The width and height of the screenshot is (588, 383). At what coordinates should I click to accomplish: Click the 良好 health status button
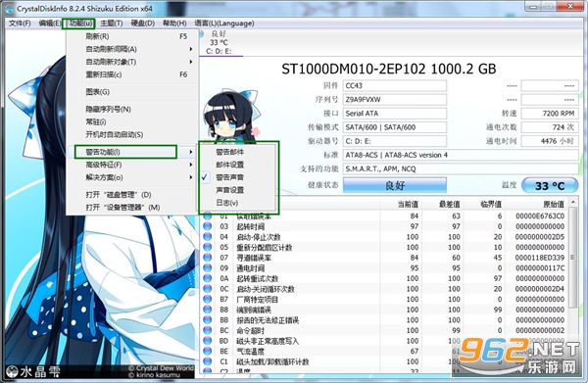[x=395, y=185]
